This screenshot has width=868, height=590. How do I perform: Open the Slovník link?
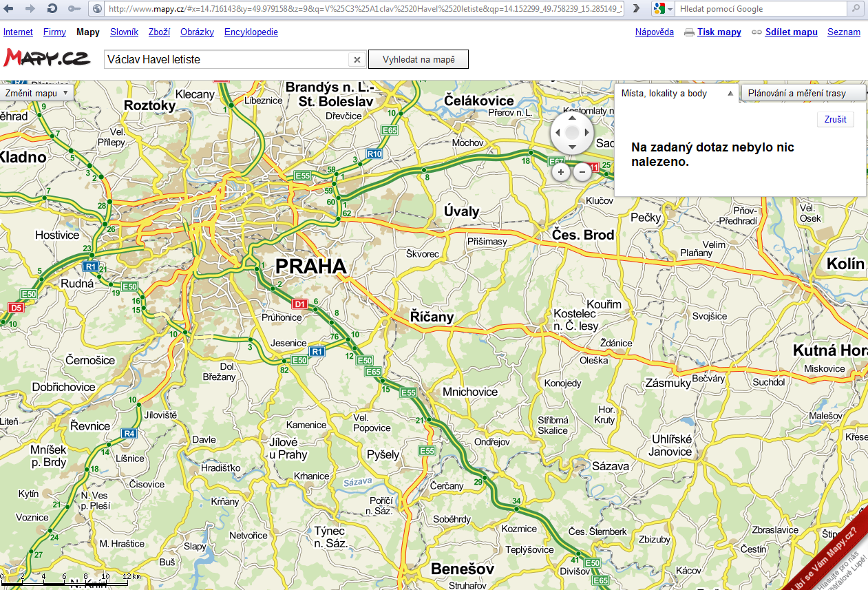click(124, 32)
